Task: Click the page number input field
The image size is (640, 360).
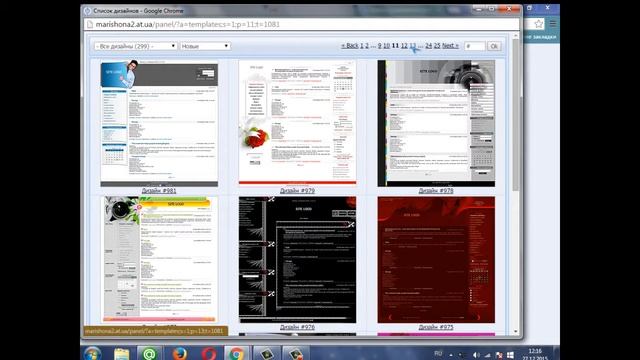Action: click(x=475, y=46)
